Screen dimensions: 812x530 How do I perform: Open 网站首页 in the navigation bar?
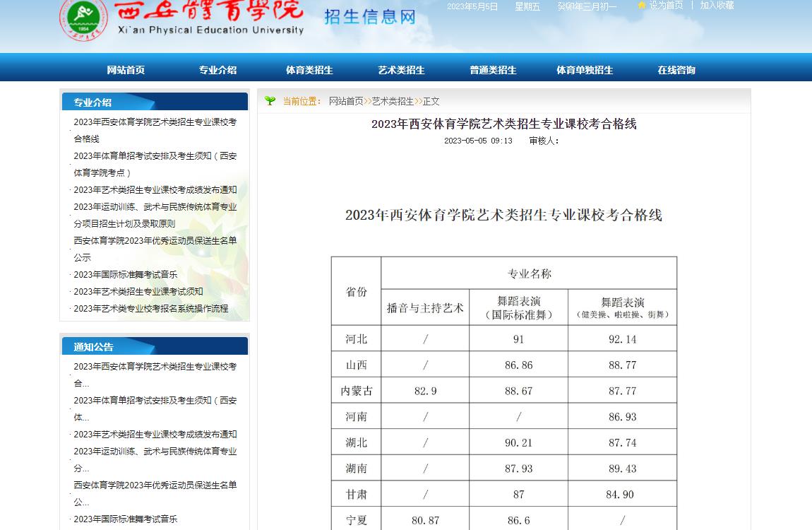(126, 70)
